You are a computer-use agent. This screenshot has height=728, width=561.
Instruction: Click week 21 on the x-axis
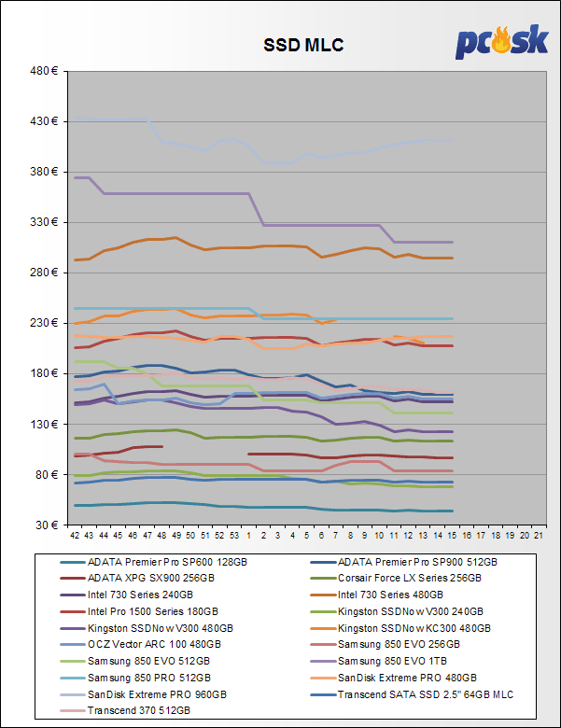(x=539, y=536)
